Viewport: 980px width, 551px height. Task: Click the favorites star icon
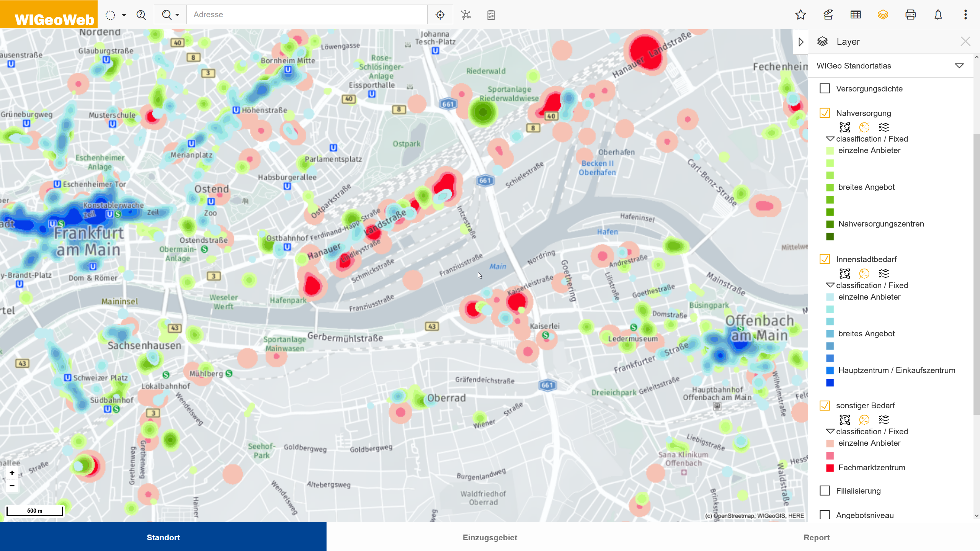800,15
